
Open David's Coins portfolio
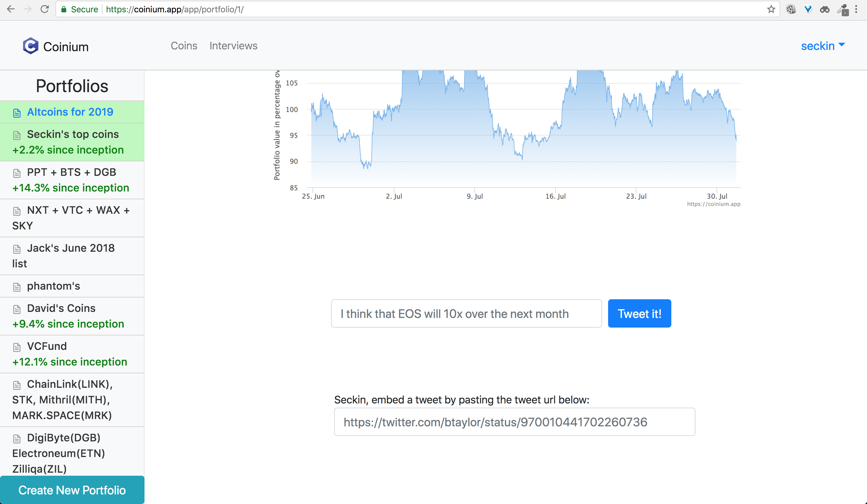61,308
